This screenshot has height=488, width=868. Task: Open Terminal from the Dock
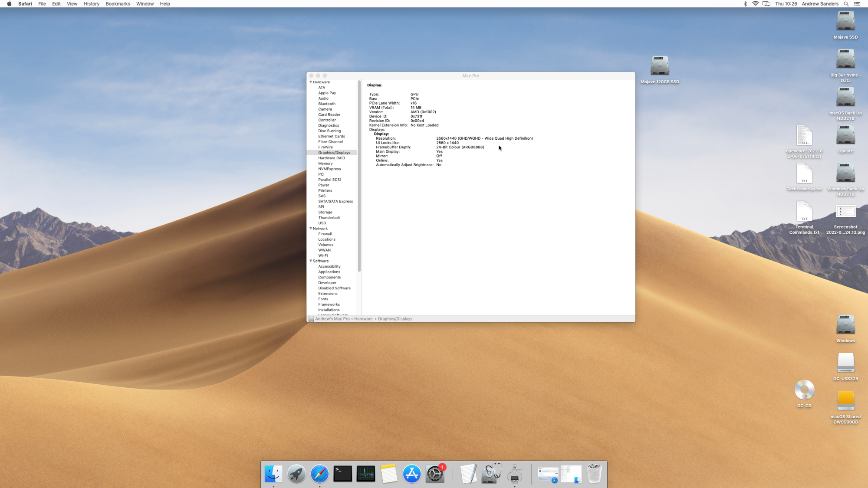(x=342, y=474)
